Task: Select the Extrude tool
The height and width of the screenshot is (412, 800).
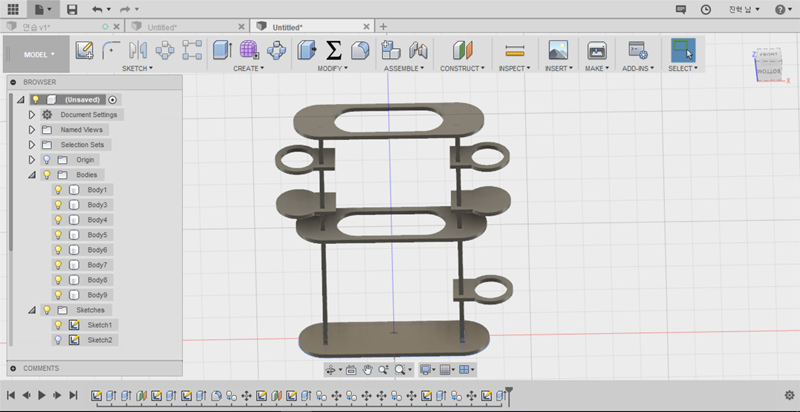Action: [x=222, y=50]
